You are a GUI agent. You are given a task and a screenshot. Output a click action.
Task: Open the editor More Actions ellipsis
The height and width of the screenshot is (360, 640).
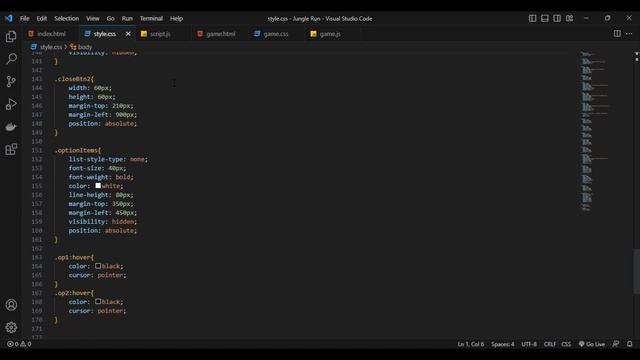pyautogui.click(x=629, y=34)
